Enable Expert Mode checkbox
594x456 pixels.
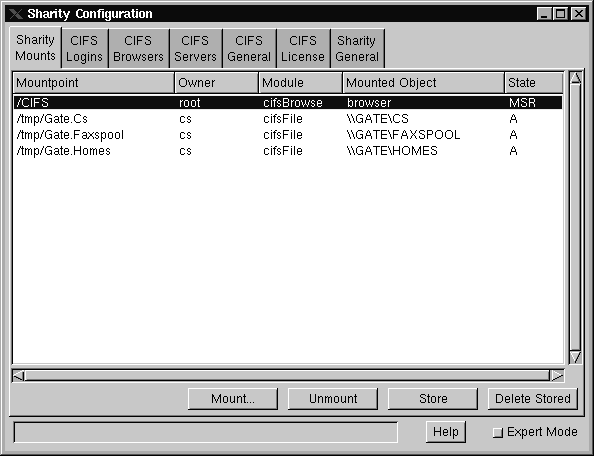(x=498, y=433)
